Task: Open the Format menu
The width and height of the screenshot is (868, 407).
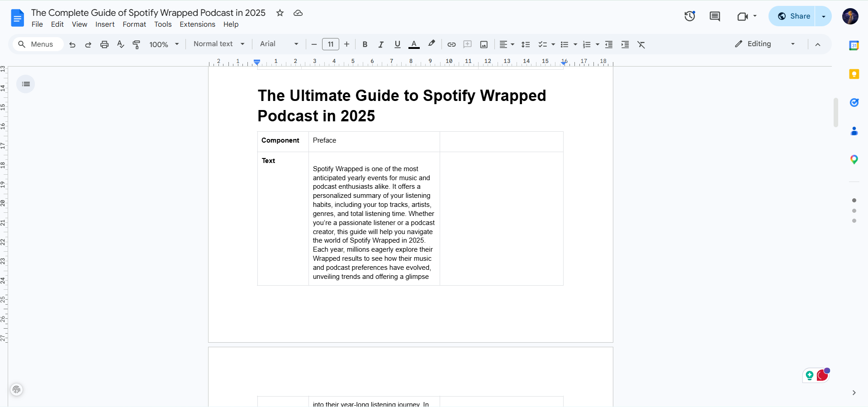Action: coord(134,24)
